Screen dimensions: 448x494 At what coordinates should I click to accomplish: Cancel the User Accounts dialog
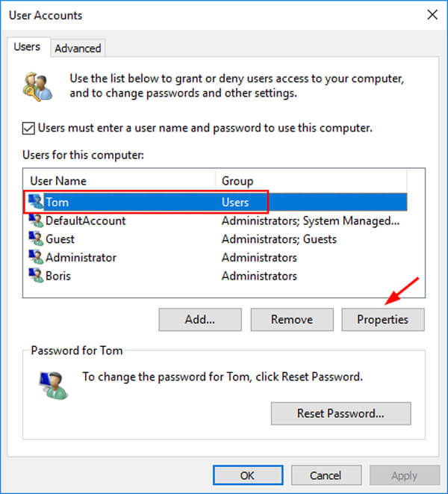pyautogui.click(x=326, y=475)
